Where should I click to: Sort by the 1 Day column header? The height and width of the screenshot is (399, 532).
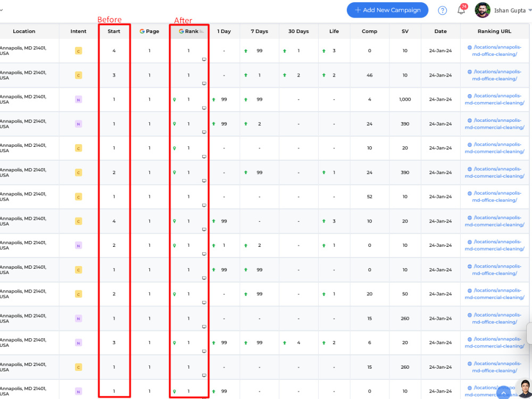click(224, 31)
